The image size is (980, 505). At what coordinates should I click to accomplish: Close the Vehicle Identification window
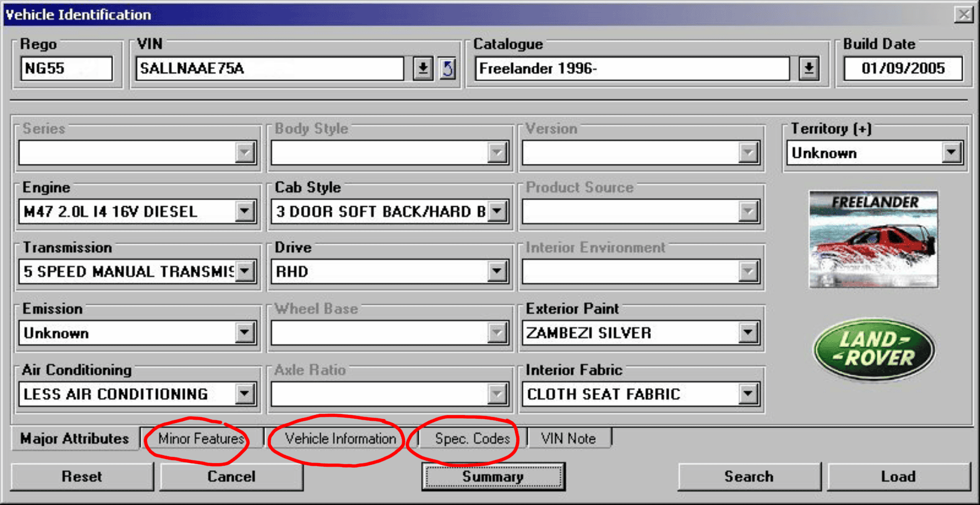click(x=964, y=14)
